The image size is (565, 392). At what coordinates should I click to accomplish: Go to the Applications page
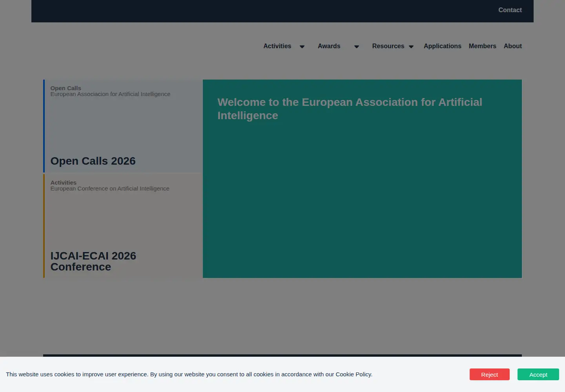tap(442, 46)
